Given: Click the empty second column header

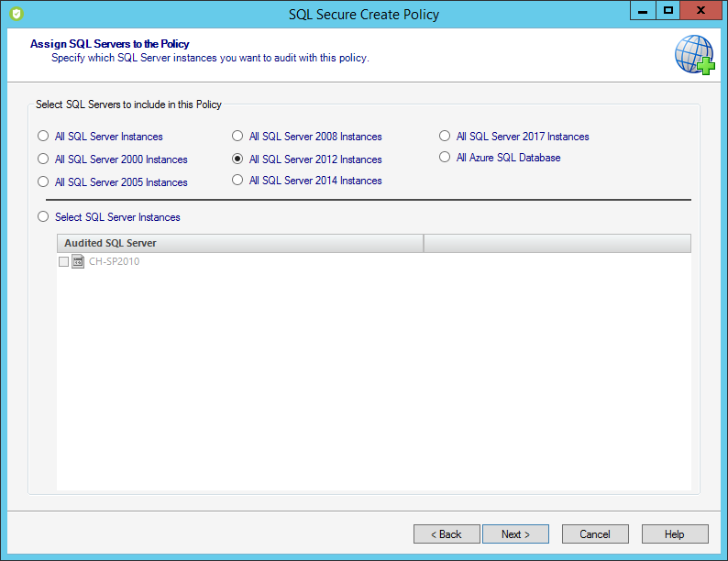Looking at the screenshot, I should pos(557,243).
